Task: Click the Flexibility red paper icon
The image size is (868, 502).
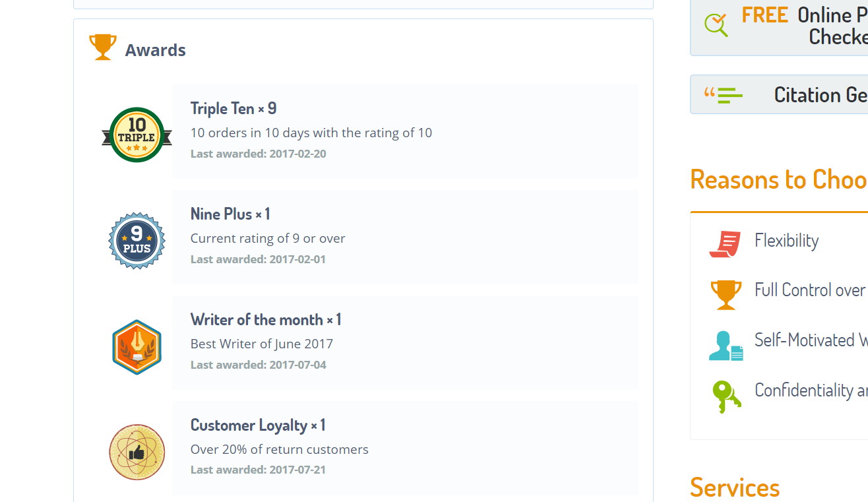Action: (x=725, y=243)
